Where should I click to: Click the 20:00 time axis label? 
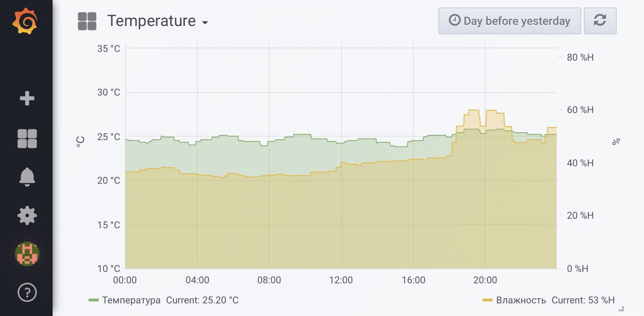485,280
